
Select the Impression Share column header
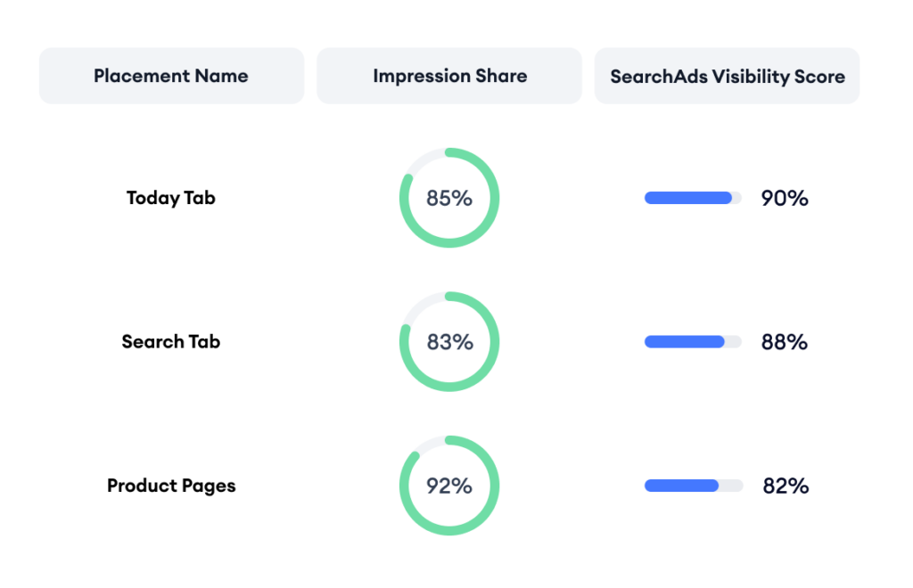[449, 77]
